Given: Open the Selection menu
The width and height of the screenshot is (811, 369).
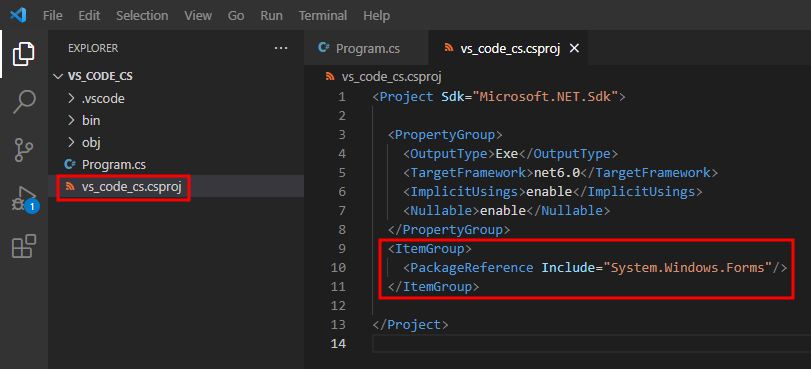Looking at the screenshot, I should point(142,16).
